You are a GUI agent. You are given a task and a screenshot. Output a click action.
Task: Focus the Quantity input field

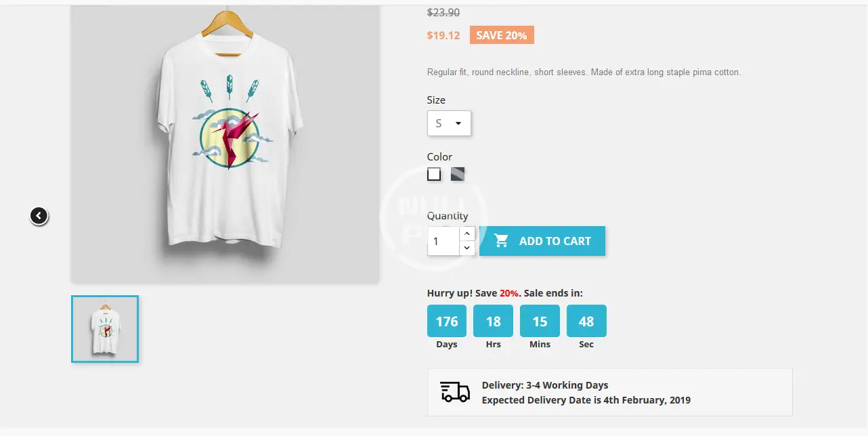(443, 241)
